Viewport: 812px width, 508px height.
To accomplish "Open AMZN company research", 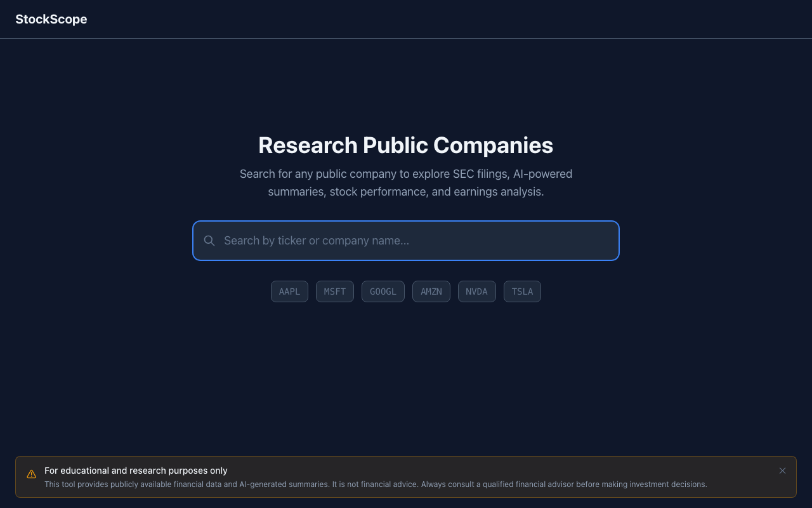I will click(431, 291).
